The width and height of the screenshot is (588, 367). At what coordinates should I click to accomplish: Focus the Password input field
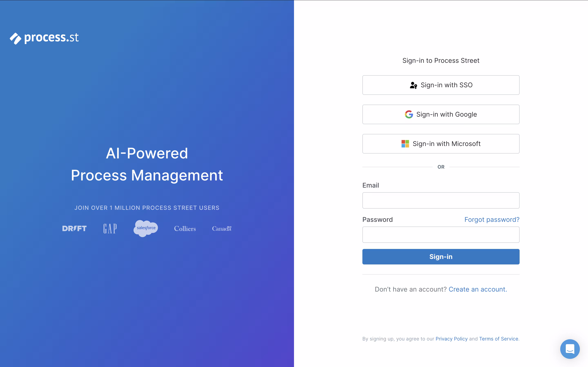441,235
